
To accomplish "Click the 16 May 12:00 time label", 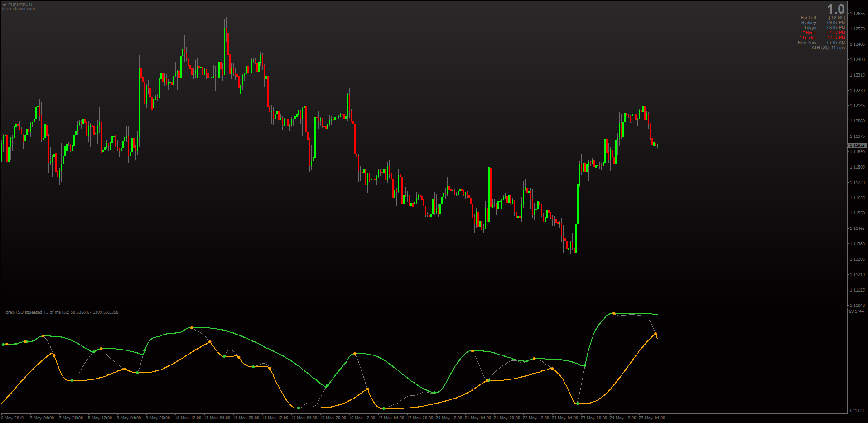I will tap(362, 418).
